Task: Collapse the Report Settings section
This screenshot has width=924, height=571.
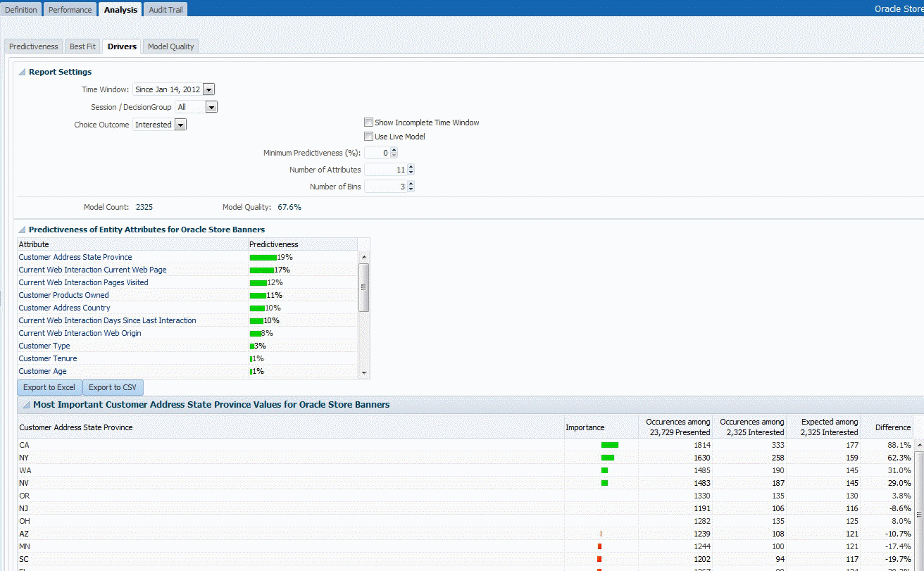Action: pyautogui.click(x=22, y=72)
